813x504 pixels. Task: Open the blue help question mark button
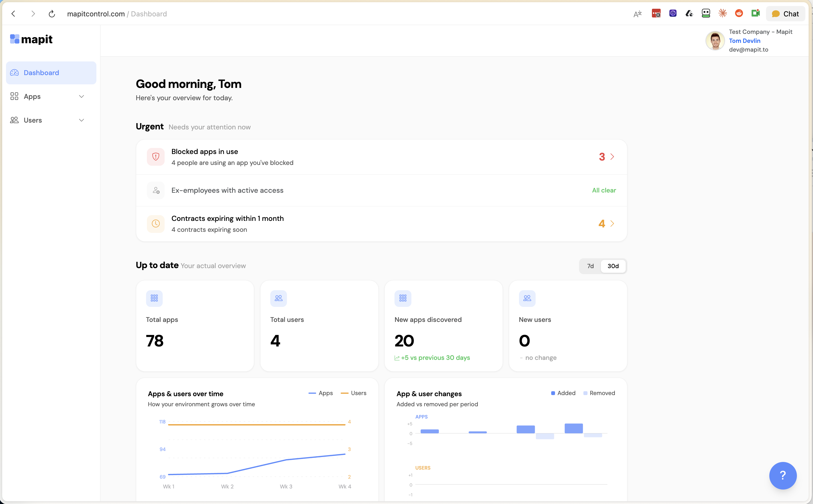(x=782, y=475)
